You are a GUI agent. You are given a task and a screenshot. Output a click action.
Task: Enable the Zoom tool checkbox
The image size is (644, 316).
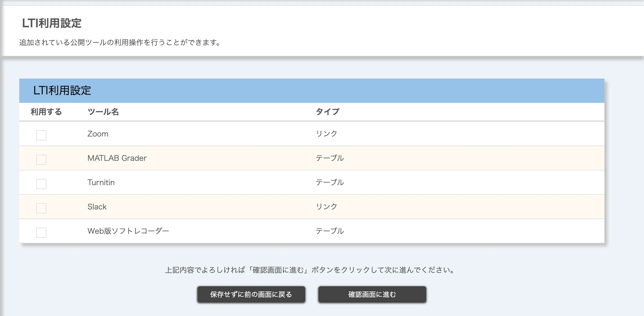[x=41, y=135]
